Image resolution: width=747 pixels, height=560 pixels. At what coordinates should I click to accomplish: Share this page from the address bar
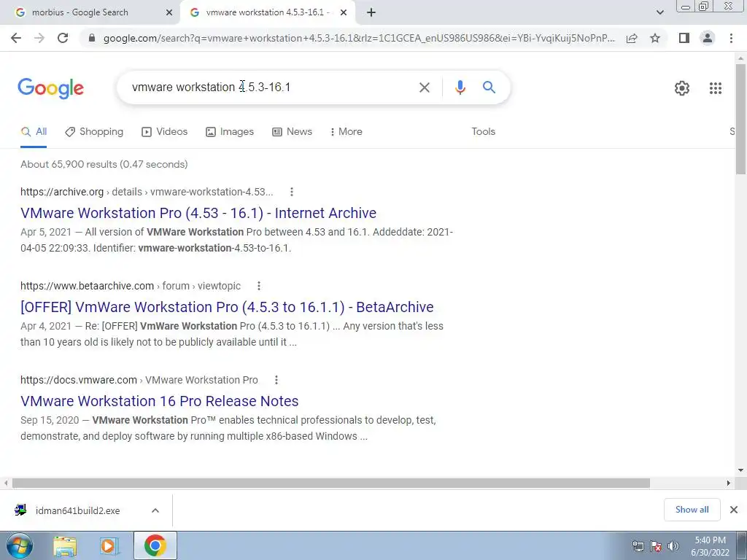[x=632, y=38]
